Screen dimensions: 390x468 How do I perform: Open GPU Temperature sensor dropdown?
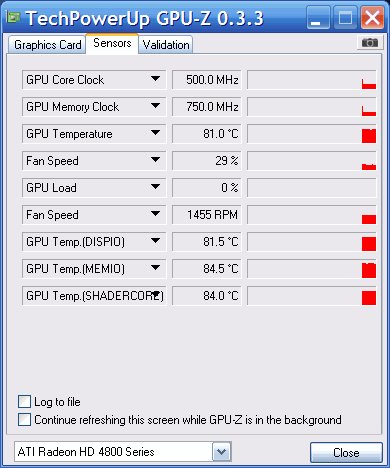pyautogui.click(x=155, y=133)
